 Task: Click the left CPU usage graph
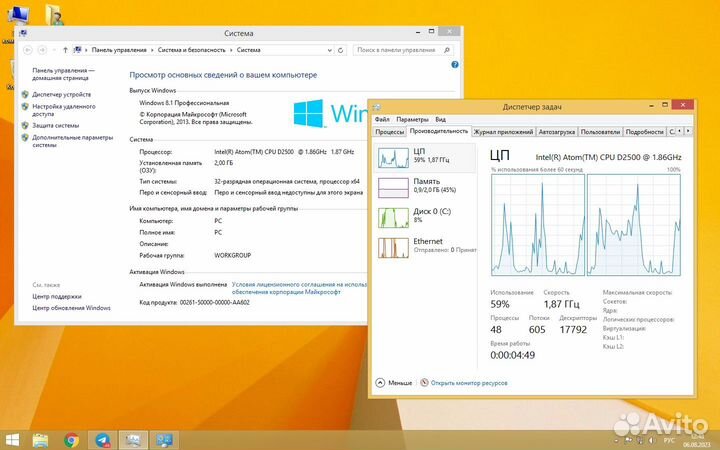coord(538,225)
